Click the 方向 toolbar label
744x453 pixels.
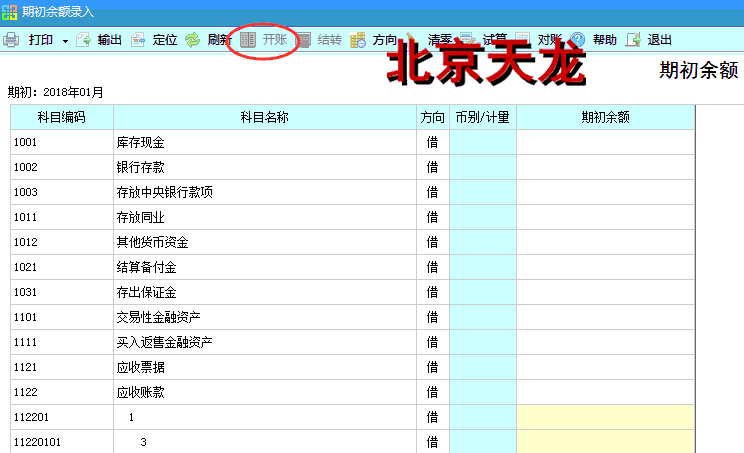click(x=384, y=40)
